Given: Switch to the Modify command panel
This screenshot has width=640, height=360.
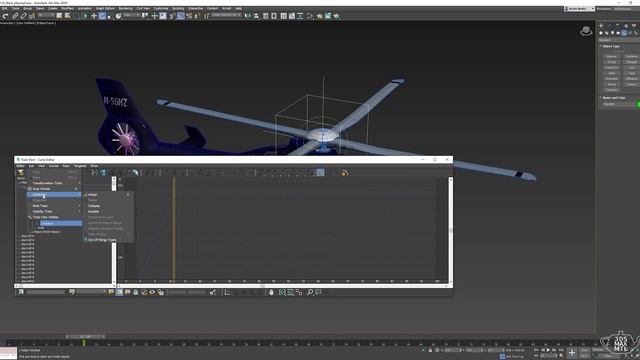Looking at the screenshot, I should click(x=609, y=26).
